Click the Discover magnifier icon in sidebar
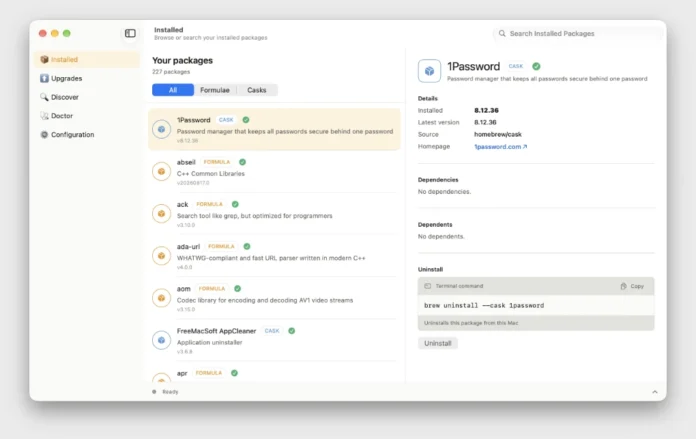The height and width of the screenshot is (439, 696). [44, 97]
